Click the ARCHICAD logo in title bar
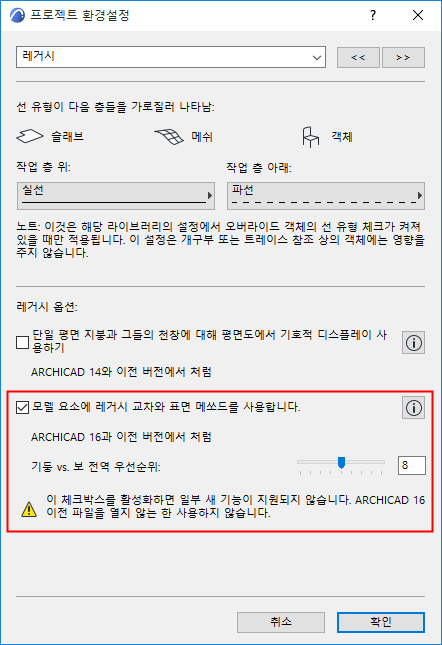This screenshot has width=442, height=645. [18, 16]
